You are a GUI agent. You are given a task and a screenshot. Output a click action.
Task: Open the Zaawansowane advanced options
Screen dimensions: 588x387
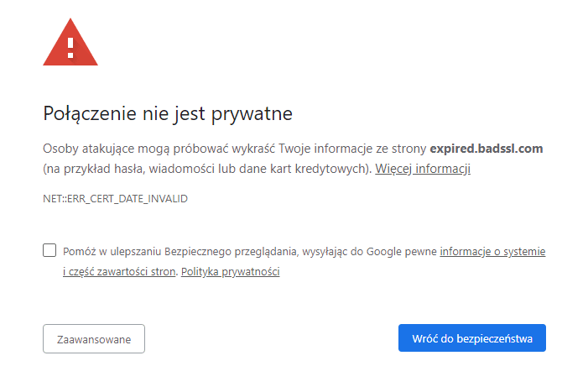click(94, 339)
